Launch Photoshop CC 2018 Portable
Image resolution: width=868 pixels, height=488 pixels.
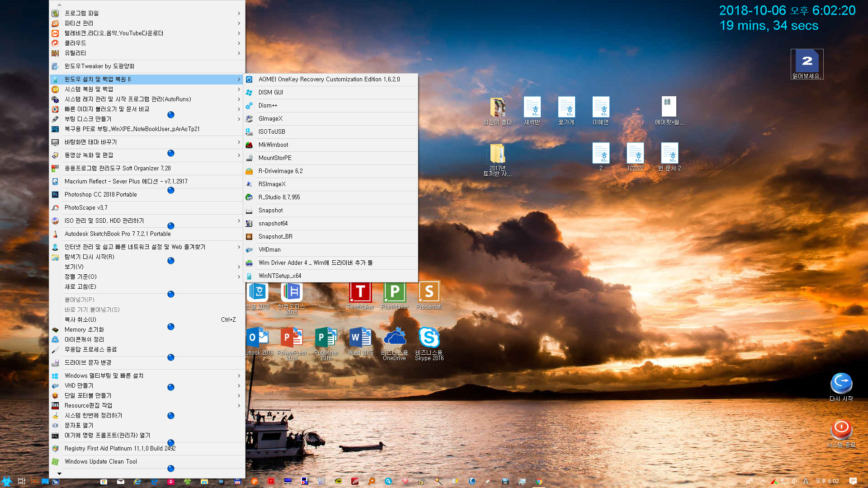147,194
